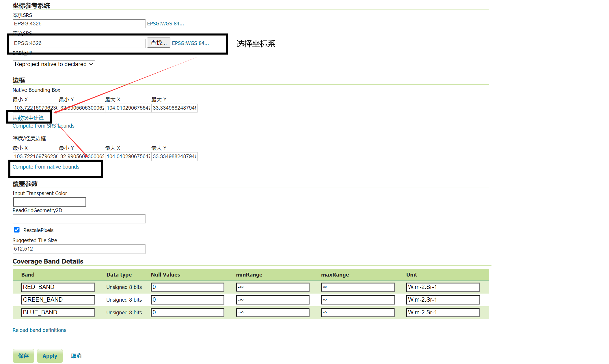This screenshot has height=364, width=609.
Task: Click the RED_BAND maxRange field
Action: [357, 287]
